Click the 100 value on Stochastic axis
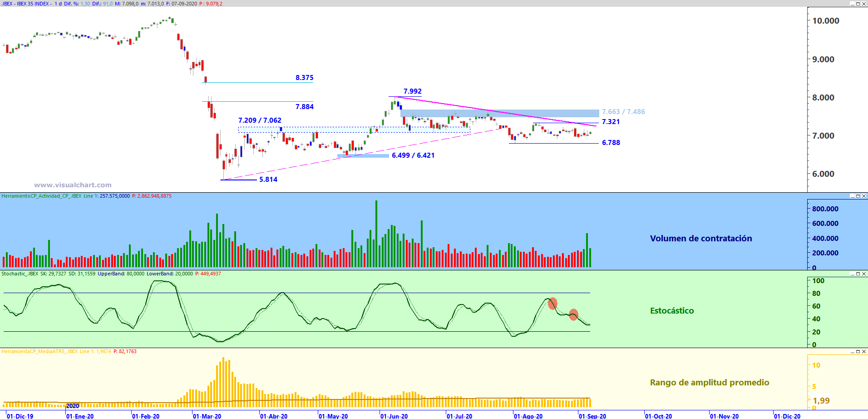Viewport: 868px width, 419px height. tap(818, 281)
